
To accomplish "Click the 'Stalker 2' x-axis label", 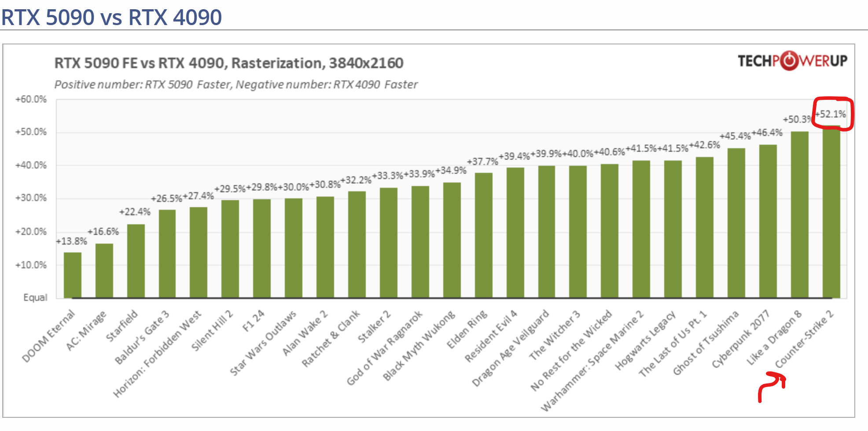I will (x=374, y=326).
